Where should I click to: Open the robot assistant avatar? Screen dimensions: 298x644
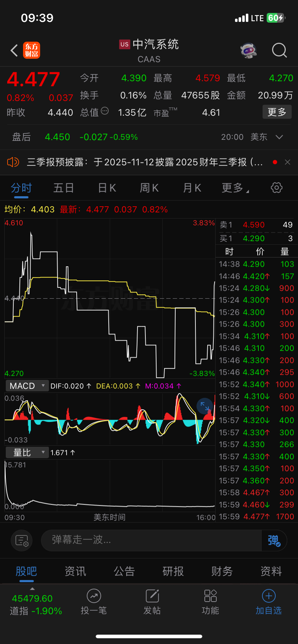249,51
